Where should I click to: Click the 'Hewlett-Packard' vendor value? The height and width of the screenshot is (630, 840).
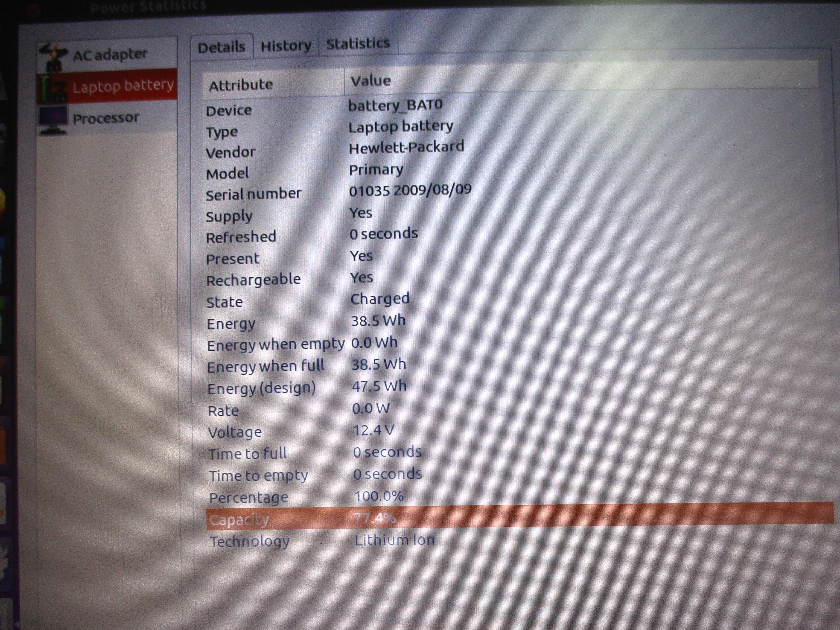tap(406, 147)
